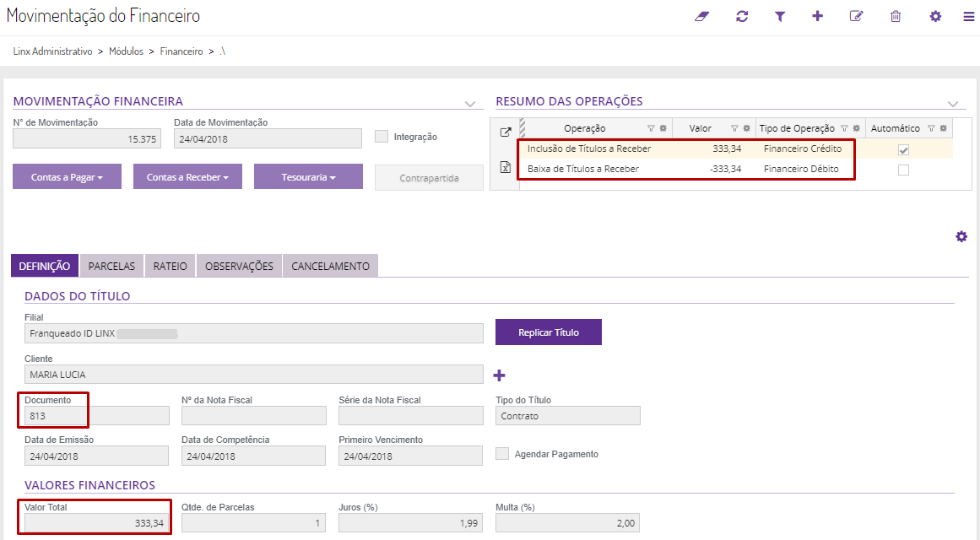Click the Replicar Título button
The image size is (980, 540).
549,332
